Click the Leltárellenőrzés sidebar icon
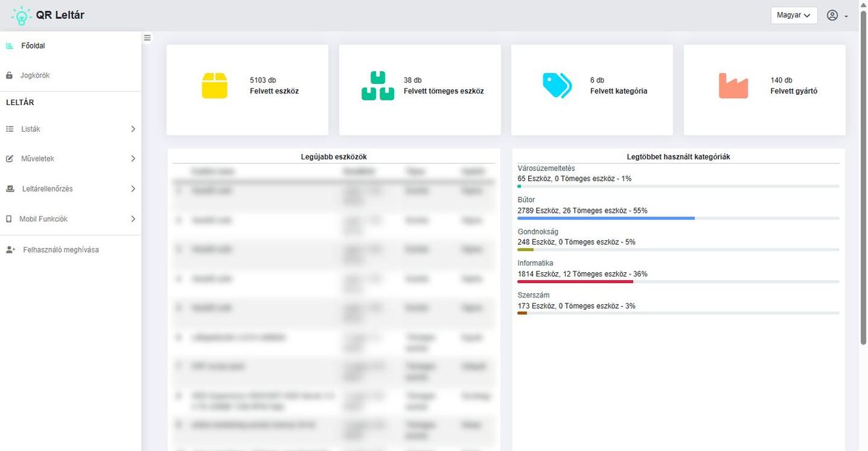Viewport: 868px width, 451px height. tap(9, 189)
